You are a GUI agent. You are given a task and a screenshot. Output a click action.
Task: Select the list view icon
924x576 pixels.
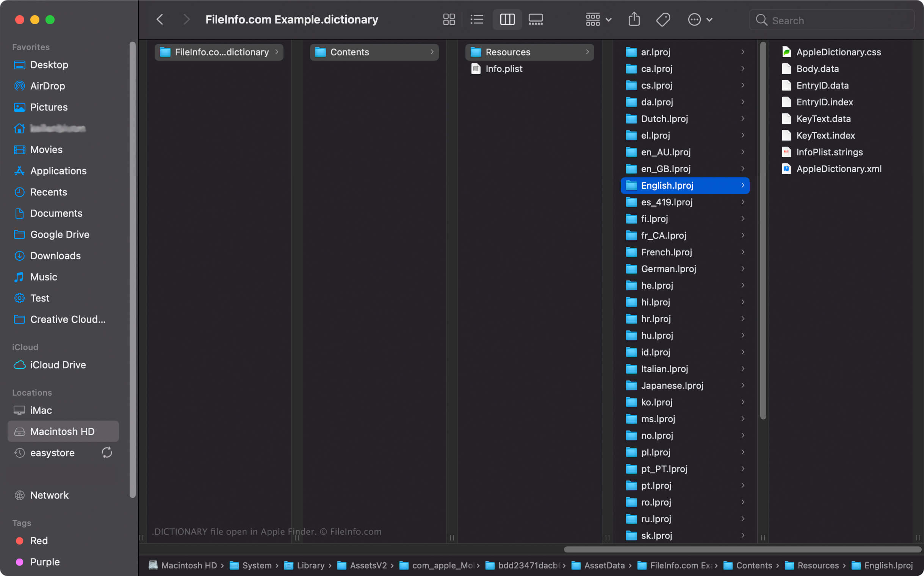477,20
